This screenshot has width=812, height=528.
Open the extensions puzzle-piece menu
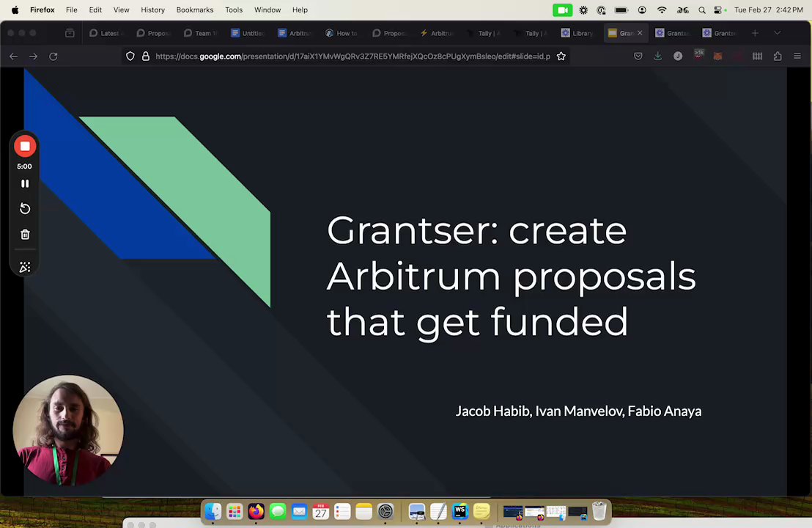tap(778, 56)
